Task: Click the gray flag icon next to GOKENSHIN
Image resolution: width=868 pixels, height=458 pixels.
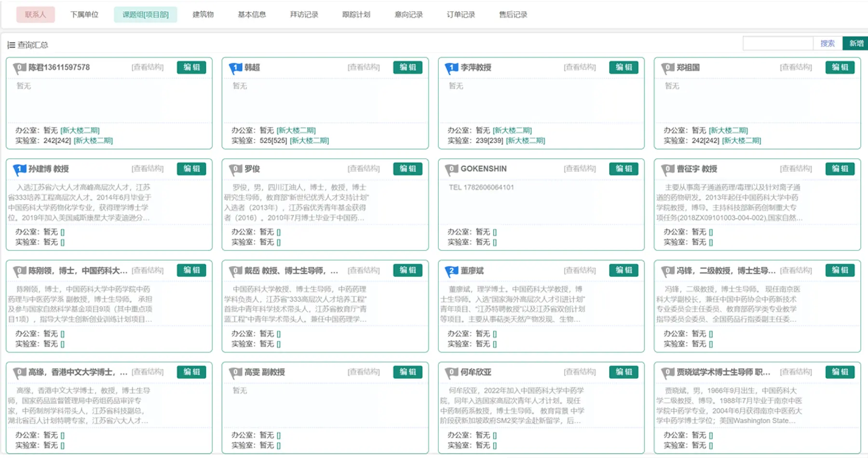Action: tap(451, 169)
